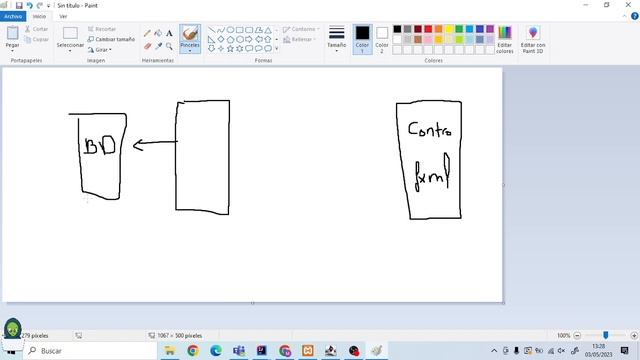Choose the Pentagon shape
The image size is (640, 360).
pyautogui.click(x=230, y=39)
